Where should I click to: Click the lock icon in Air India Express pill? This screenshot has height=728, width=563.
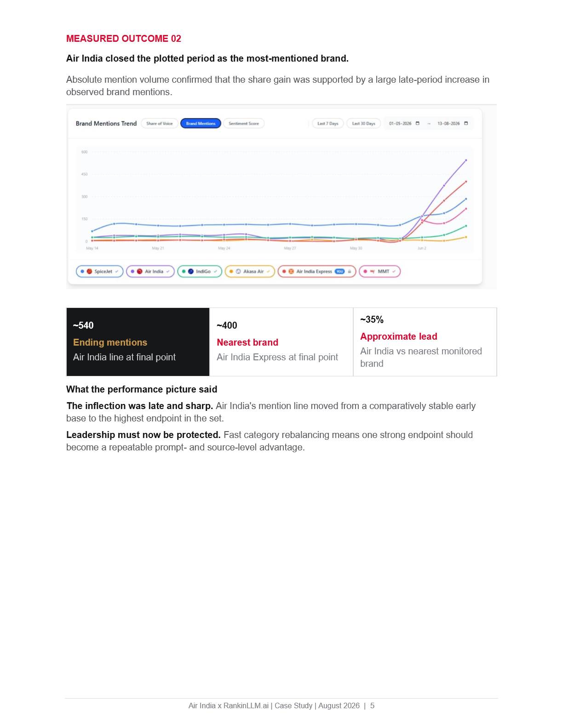(x=350, y=272)
